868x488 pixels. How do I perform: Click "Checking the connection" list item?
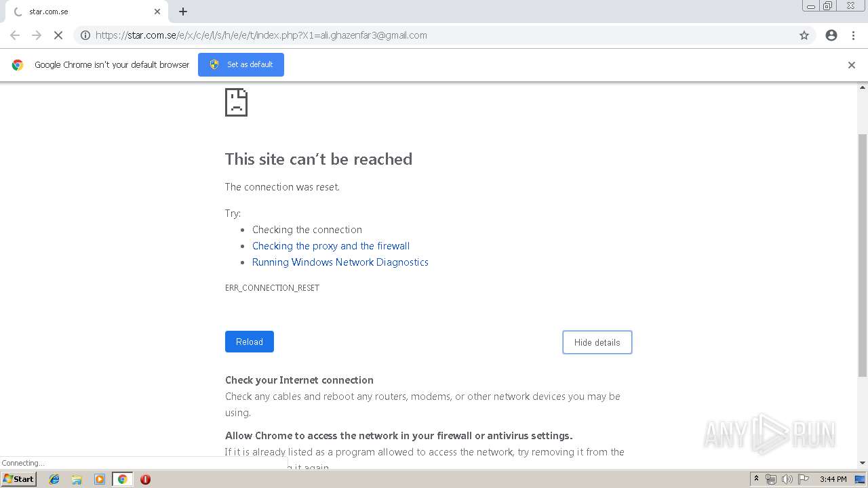[307, 229]
